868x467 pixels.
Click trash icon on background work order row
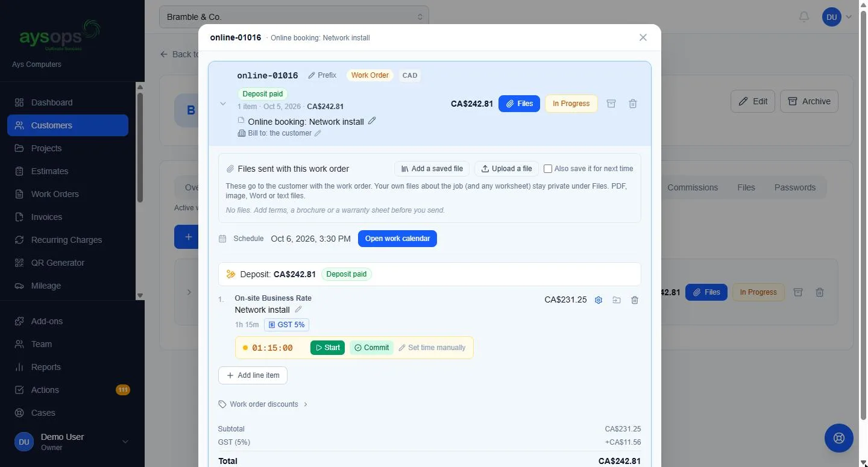[820, 292]
